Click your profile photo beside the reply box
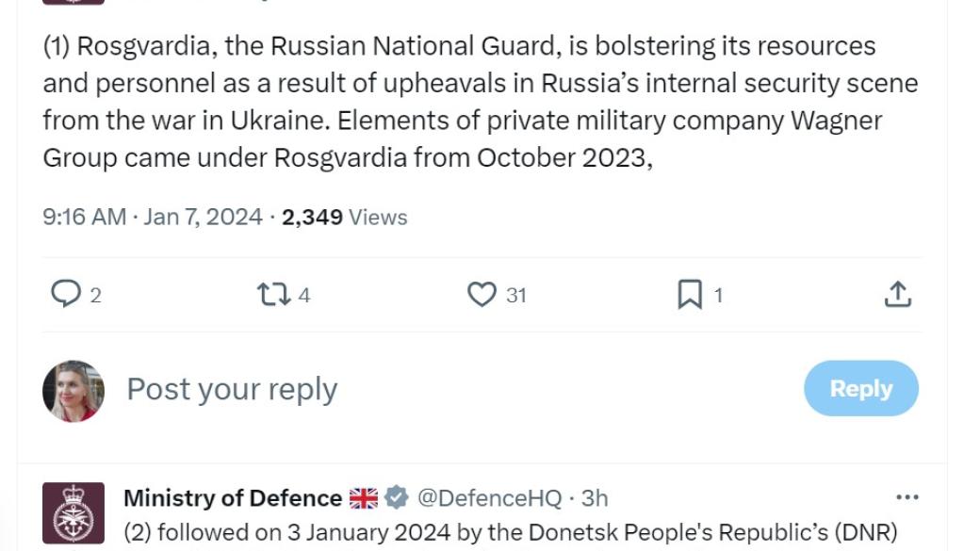Screen dimensions: 980x551 coord(73,390)
